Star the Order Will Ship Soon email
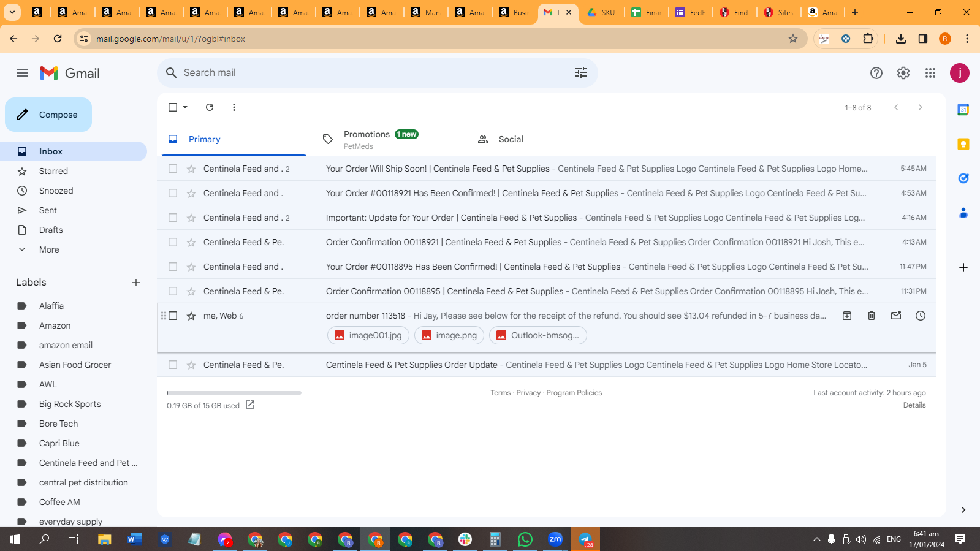 (191, 169)
